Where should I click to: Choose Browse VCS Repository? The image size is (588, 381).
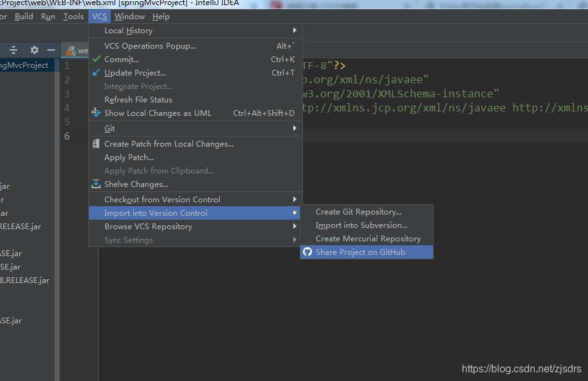195,227
